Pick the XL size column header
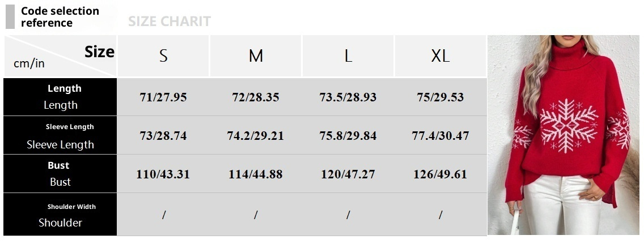The height and width of the screenshot is (248, 644). pos(440,56)
